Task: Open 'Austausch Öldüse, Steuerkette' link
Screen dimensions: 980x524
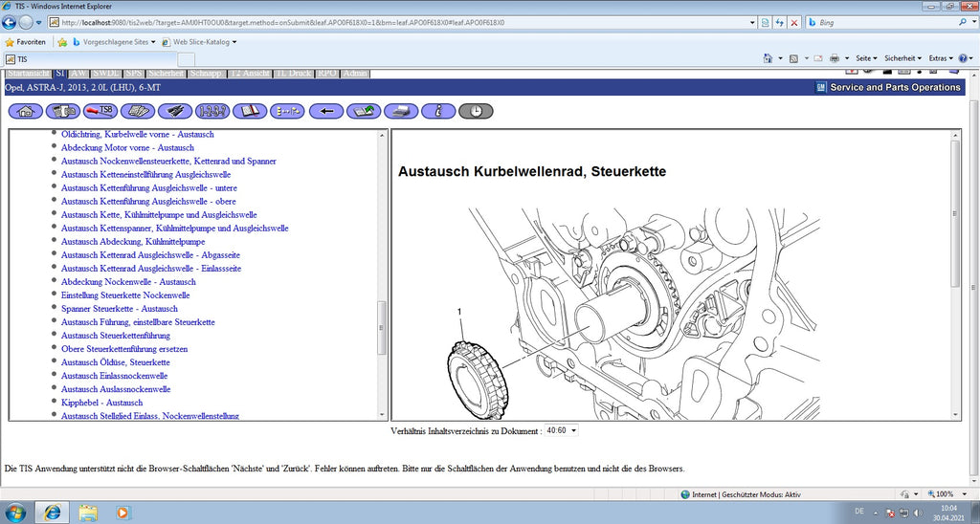Action: pos(116,362)
